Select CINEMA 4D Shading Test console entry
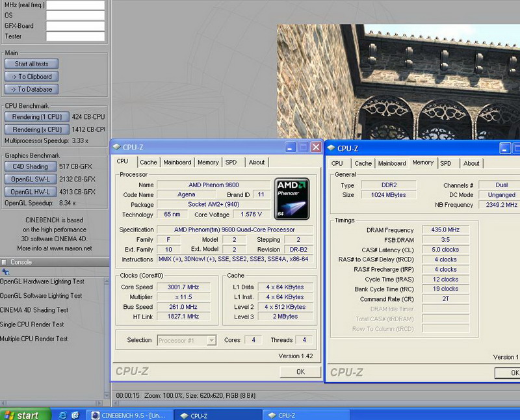This screenshot has width=520, height=420. coord(34,310)
